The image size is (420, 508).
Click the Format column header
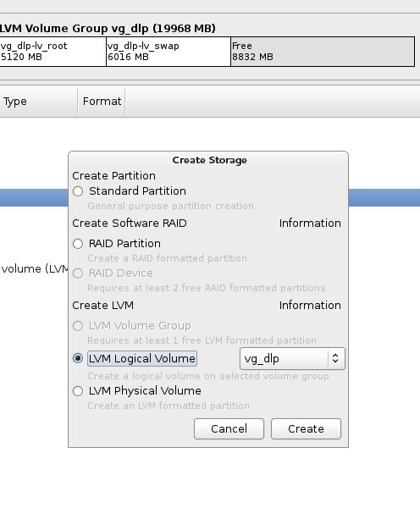pos(102,102)
